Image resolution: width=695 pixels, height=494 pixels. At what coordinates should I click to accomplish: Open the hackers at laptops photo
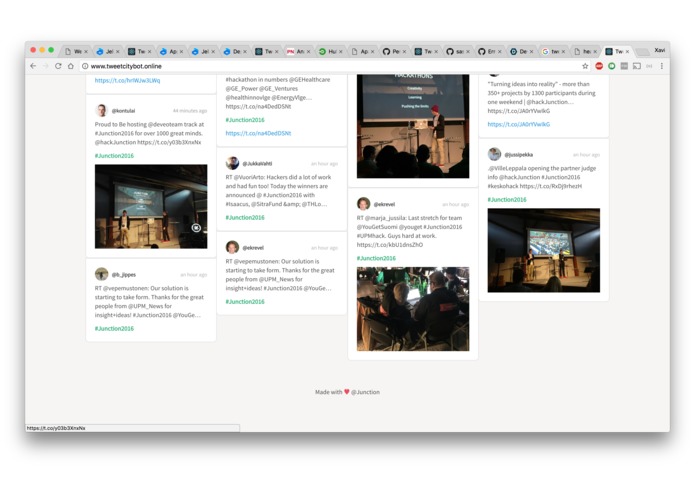point(413,309)
